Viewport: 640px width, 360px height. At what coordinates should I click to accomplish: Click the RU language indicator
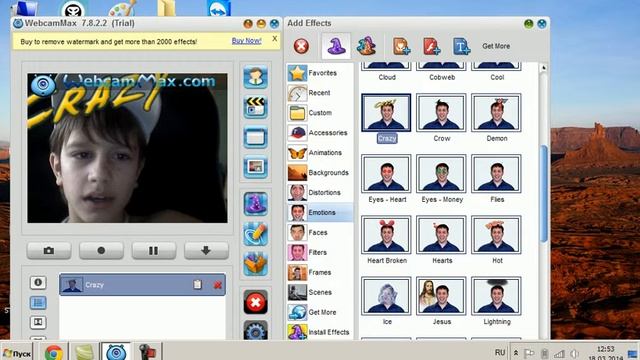[500, 352]
